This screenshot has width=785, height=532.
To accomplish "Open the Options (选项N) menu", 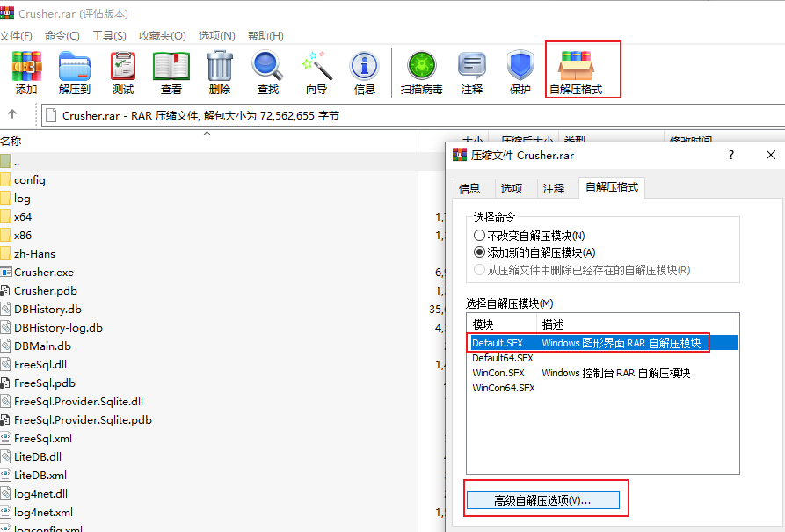I will [x=216, y=36].
